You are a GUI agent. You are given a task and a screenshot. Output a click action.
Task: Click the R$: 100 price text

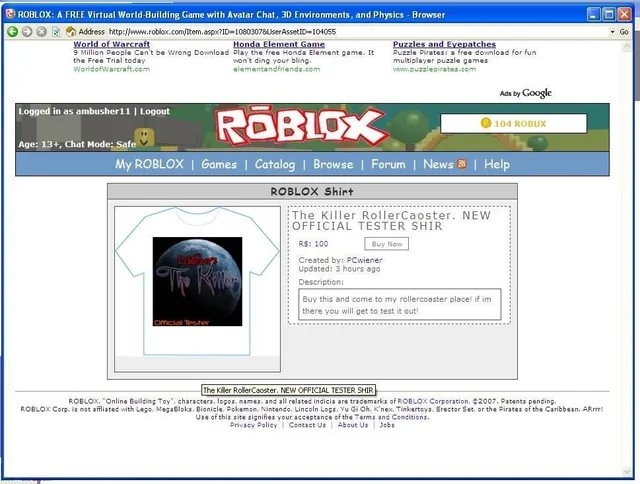pyautogui.click(x=313, y=244)
